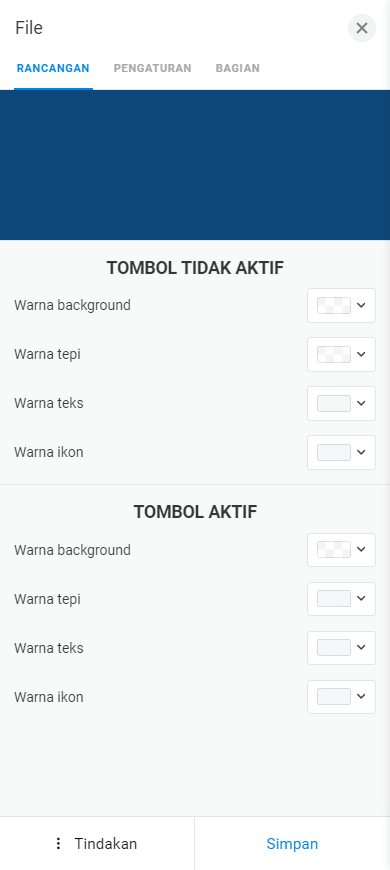Close the File panel with the X icon
This screenshot has width=390, height=870.
pos(362,28)
